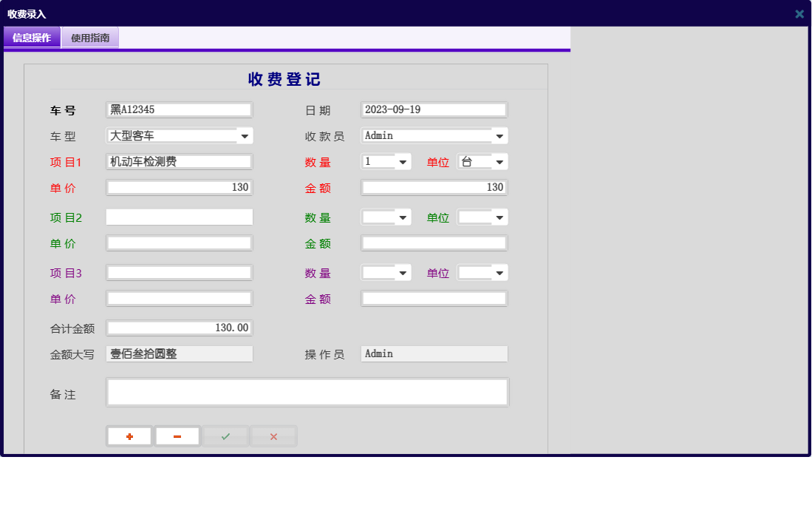Expand the 项目1 数量 dropdown
The height and width of the screenshot is (508, 812).
coord(403,162)
